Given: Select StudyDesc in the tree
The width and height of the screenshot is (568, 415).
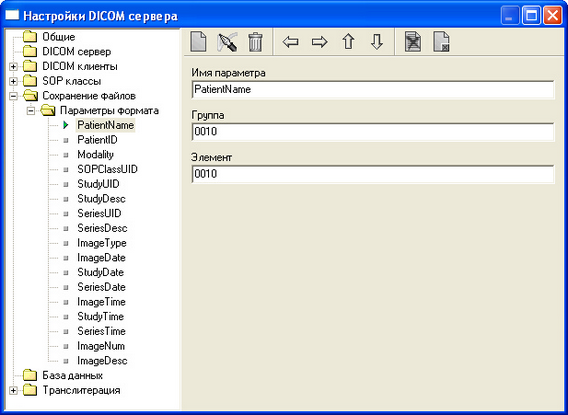Looking at the screenshot, I should coord(101,199).
